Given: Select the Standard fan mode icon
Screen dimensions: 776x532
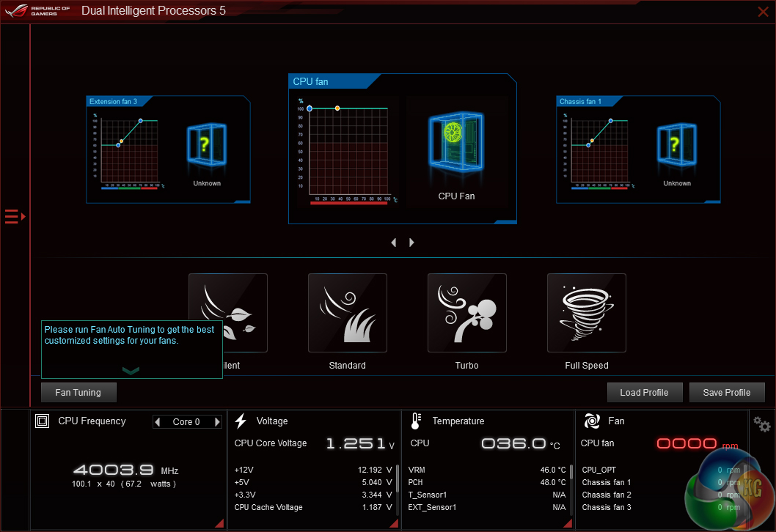Looking at the screenshot, I should [x=348, y=313].
